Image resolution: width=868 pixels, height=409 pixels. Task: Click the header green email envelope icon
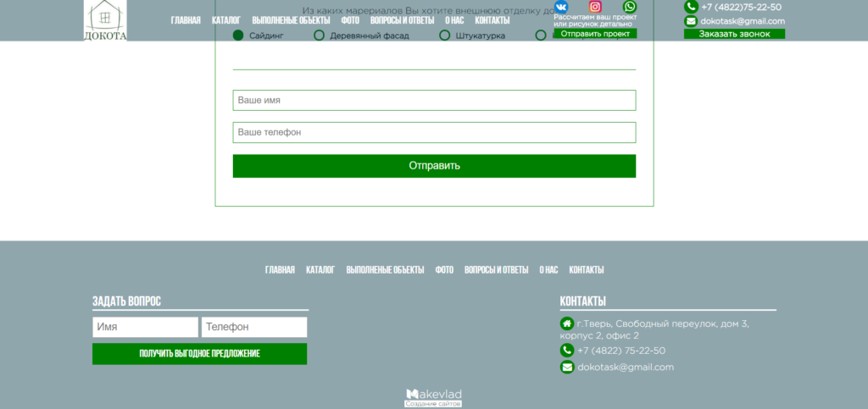691,21
